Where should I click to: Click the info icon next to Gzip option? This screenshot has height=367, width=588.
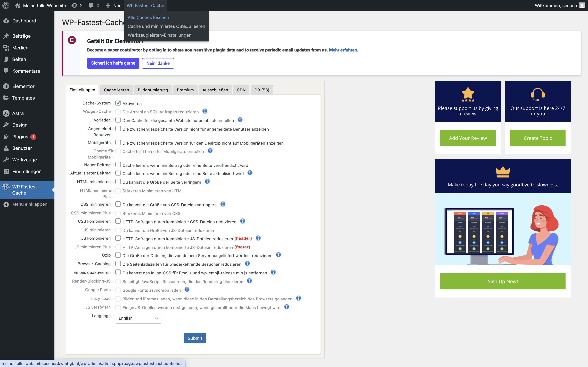pyautogui.click(x=279, y=255)
